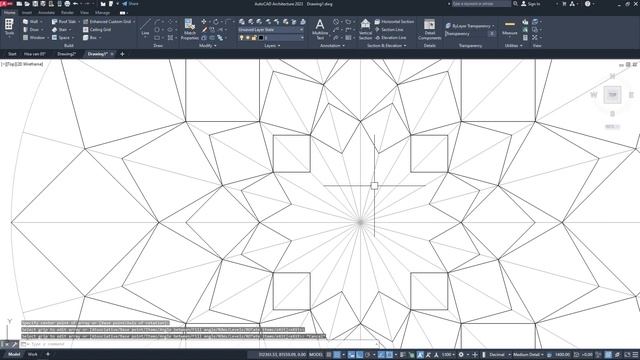
Task: Click the layer color black swatch
Action: (x=261, y=38)
